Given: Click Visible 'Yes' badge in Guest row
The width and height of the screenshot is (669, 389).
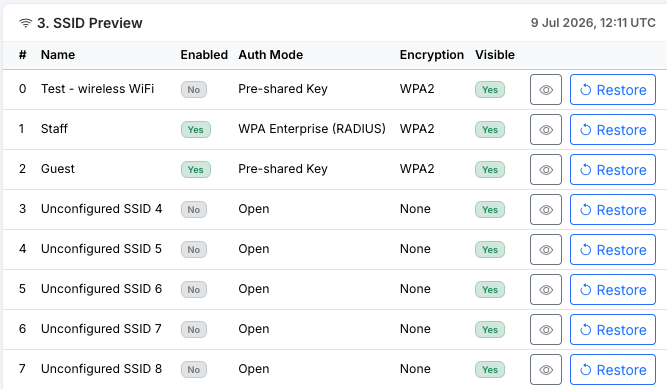Looking at the screenshot, I should 490,170.
